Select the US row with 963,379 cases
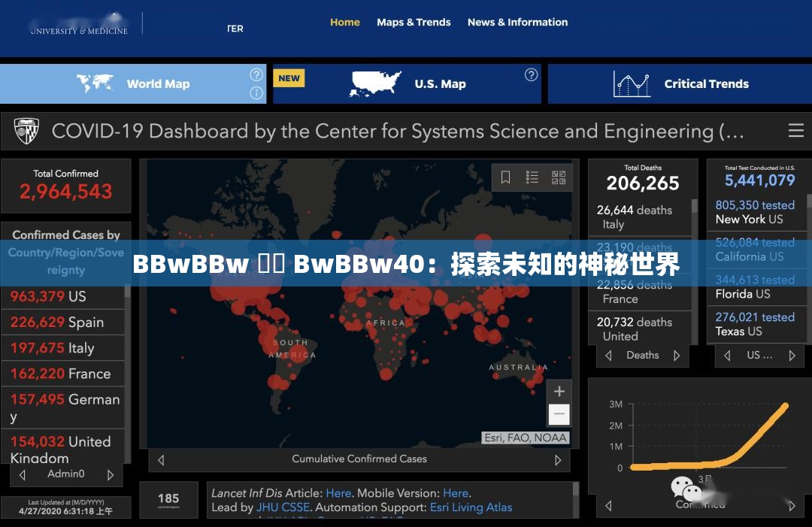The width and height of the screenshot is (812, 527). [x=62, y=297]
